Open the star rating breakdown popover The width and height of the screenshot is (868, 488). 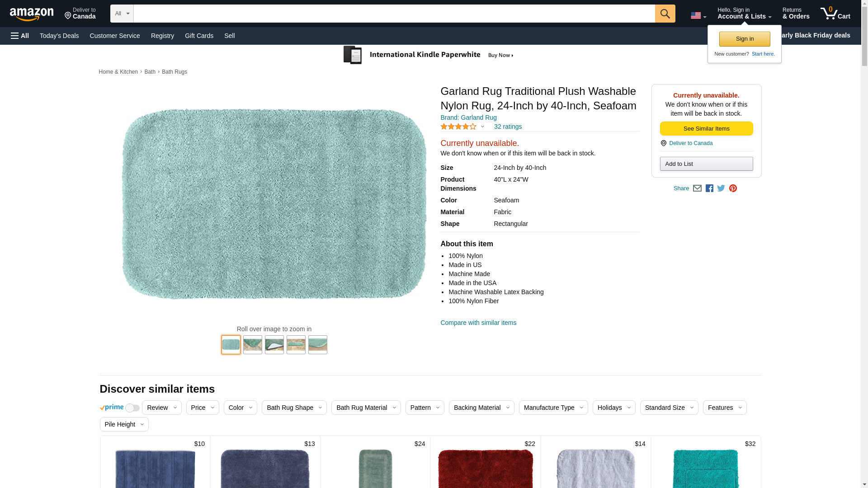[462, 127]
